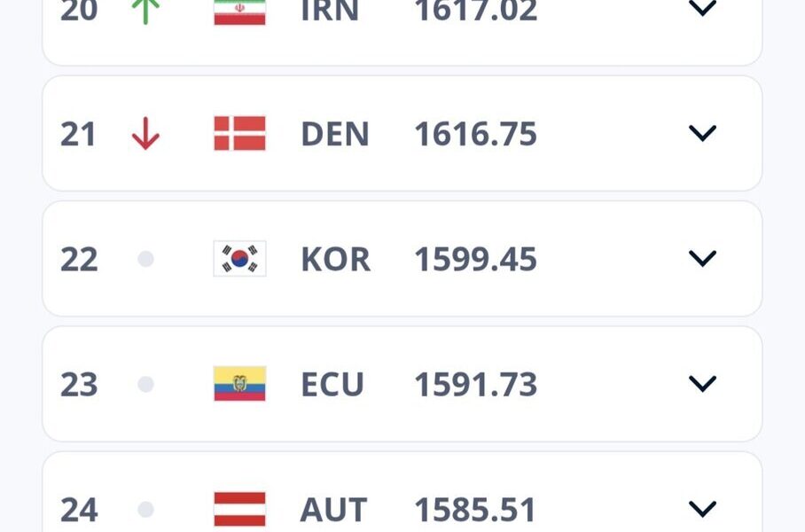Expand the KOR ranking details
805x532 pixels.
(702, 259)
